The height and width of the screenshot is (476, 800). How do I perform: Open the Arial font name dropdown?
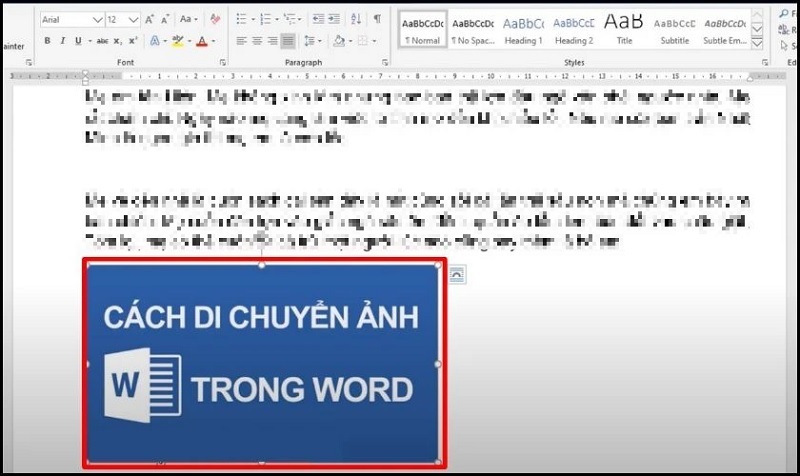click(97, 20)
